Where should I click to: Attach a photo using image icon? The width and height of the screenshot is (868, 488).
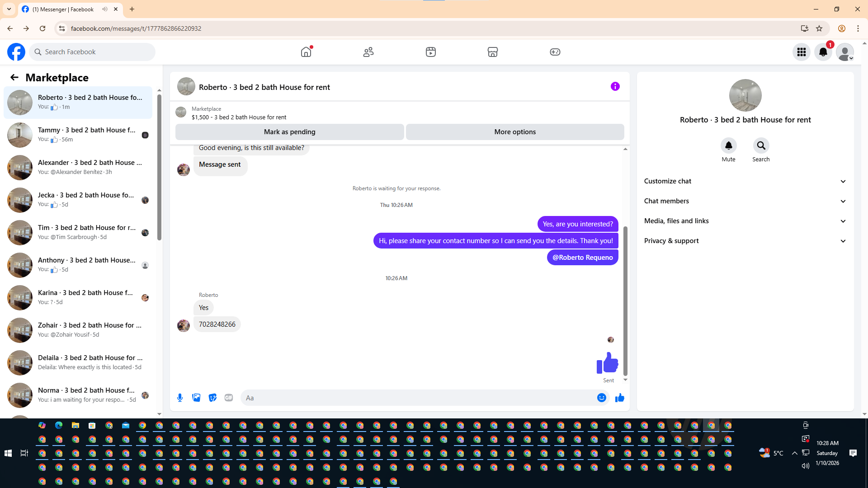[196, 398]
